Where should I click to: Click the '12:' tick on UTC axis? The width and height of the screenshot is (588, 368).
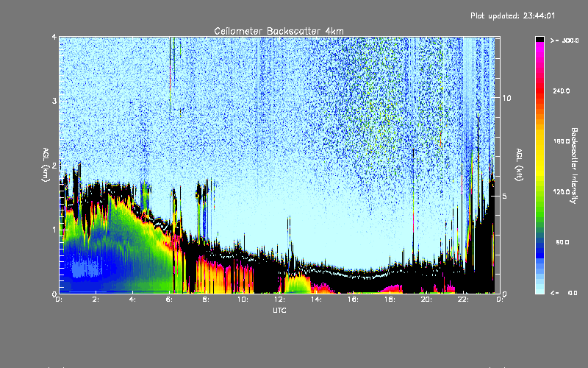pyautogui.click(x=279, y=300)
